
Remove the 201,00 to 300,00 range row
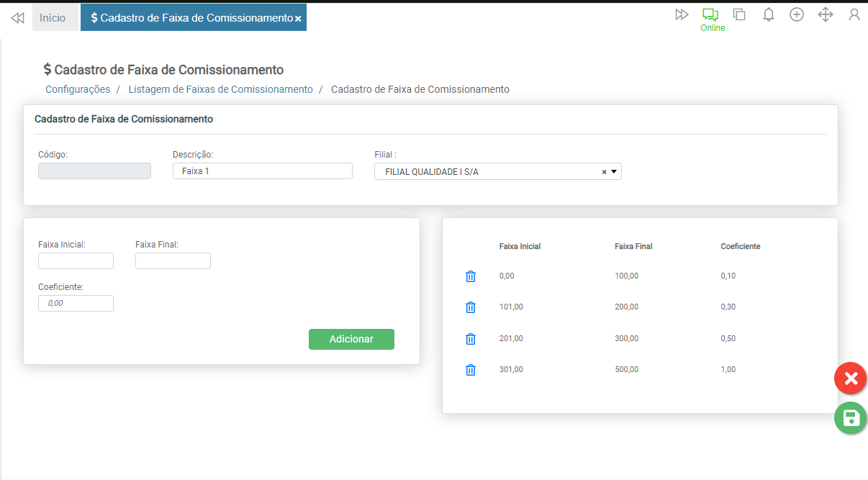(x=471, y=339)
